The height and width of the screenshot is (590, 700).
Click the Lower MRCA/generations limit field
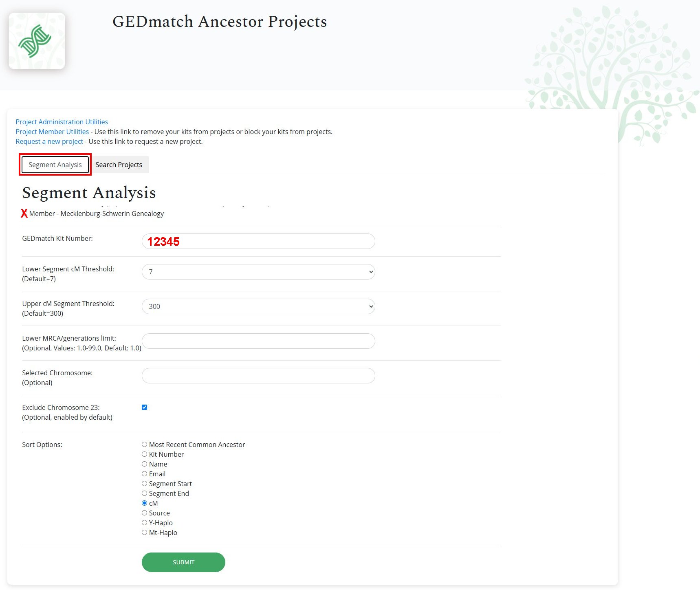[258, 341]
